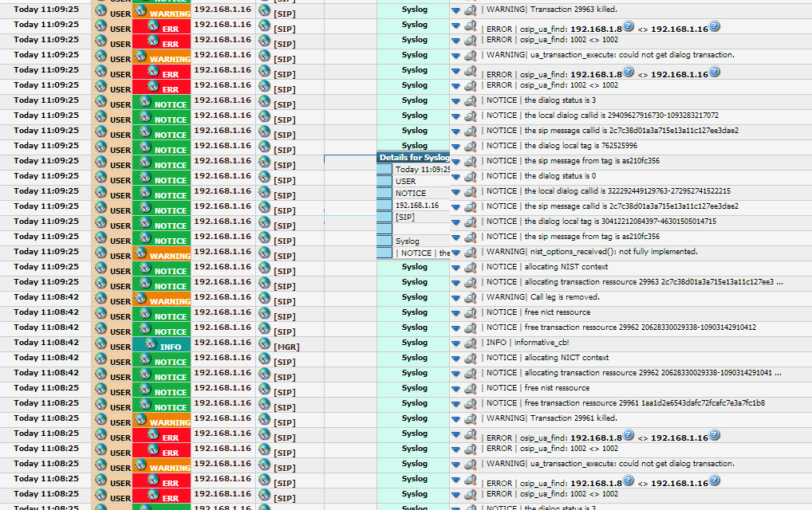Expand dropdown arrow on 'informative_cb!' message row

pos(455,343)
